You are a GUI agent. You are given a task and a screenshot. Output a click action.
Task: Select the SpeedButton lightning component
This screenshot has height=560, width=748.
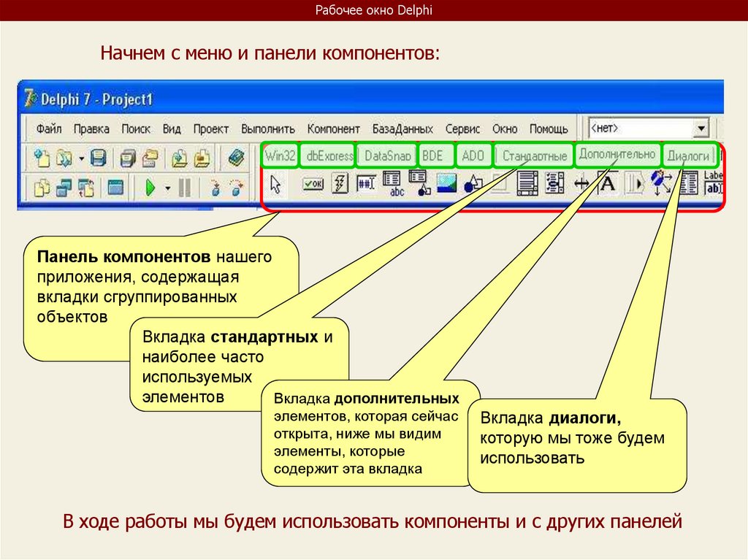coord(340,184)
